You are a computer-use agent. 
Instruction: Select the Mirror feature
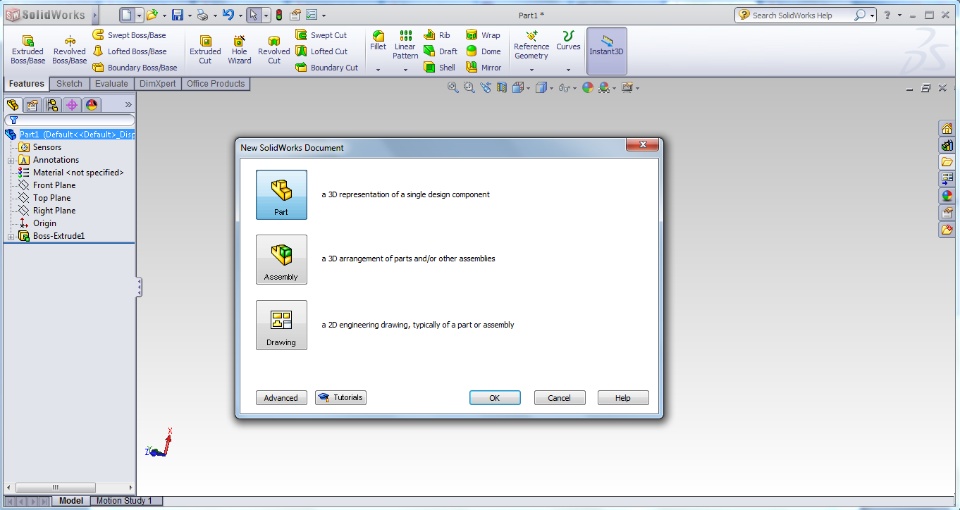click(484, 67)
